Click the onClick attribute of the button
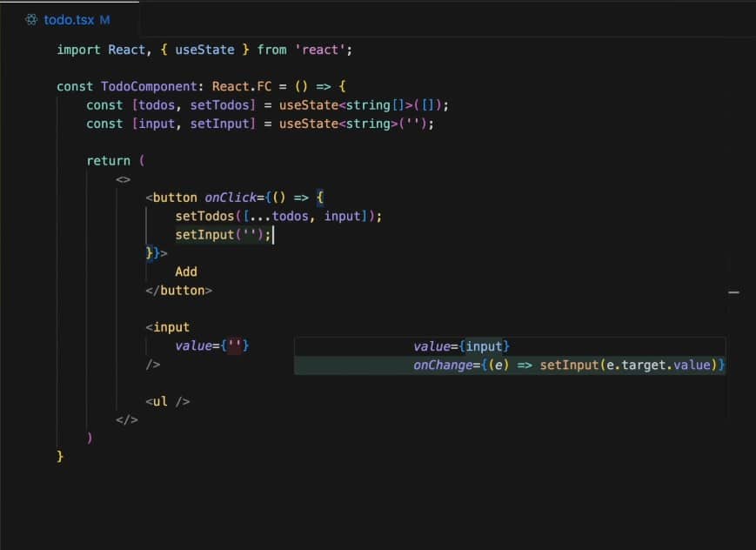Image resolution: width=756 pixels, height=550 pixels. (x=231, y=198)
